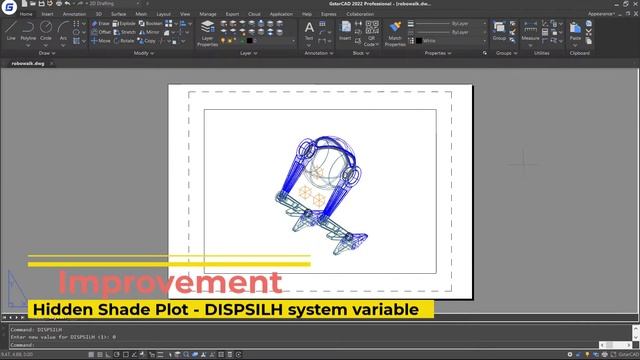Open the White color dropdown
The image size is (640, 360).
click(451, 41)
